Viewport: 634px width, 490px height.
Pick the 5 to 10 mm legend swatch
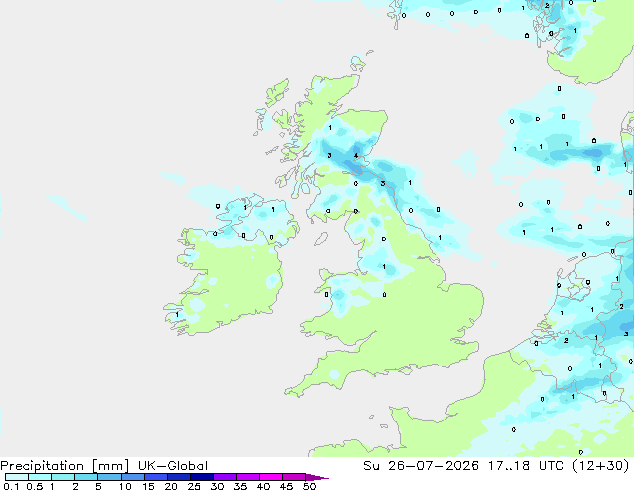[109, 477]
